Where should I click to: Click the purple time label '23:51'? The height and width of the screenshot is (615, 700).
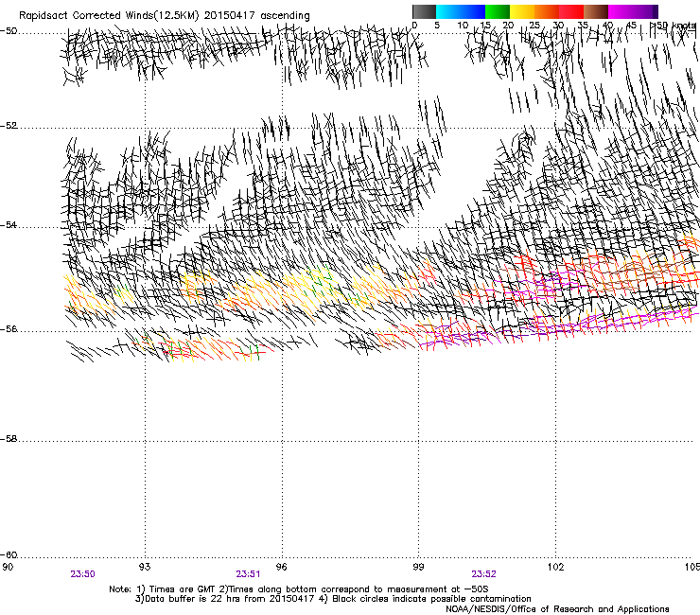click(248, 574)
